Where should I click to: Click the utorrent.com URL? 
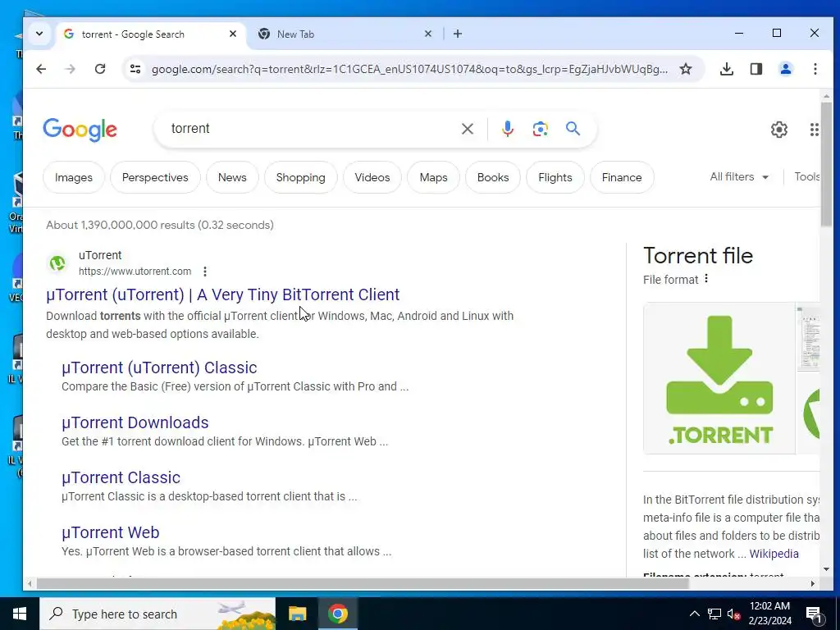(x=135, y=272)
